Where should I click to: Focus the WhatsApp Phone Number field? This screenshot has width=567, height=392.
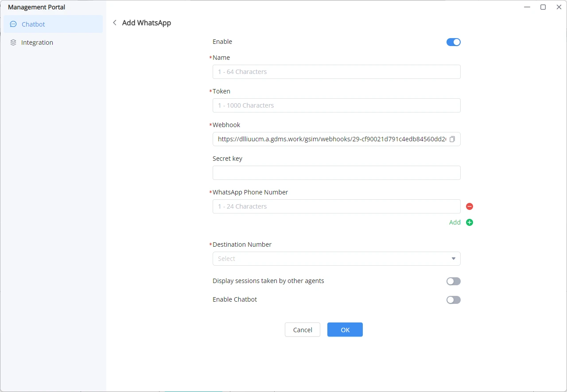(x=337, y=206)
